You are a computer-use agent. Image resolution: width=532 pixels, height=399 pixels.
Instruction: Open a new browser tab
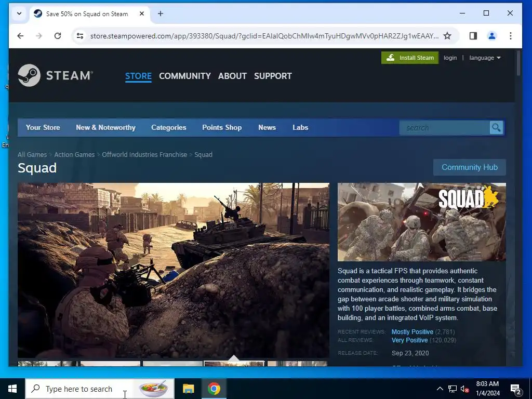click(161, 14)
